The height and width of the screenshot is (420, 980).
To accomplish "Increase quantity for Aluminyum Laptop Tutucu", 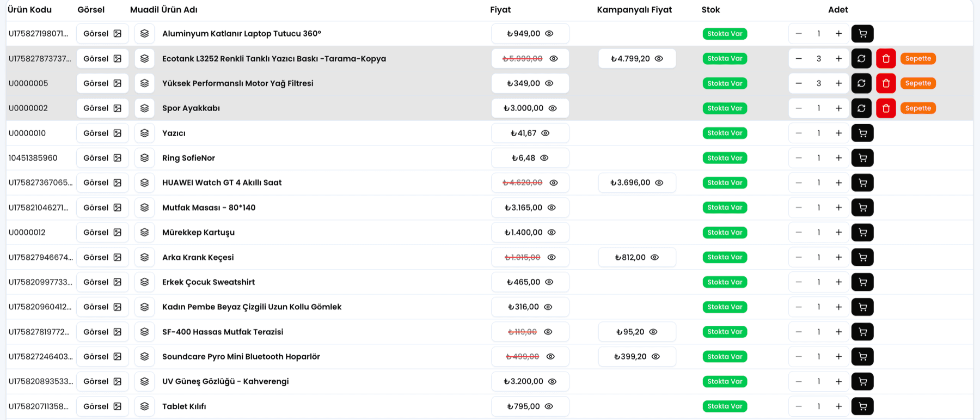I will (839, 34).
